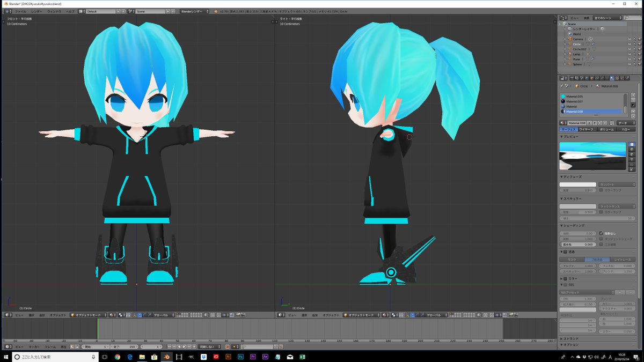The width and height of the screenshot is (644, 362).
Task: Select World in the outliner
Action: pos(577,34)
